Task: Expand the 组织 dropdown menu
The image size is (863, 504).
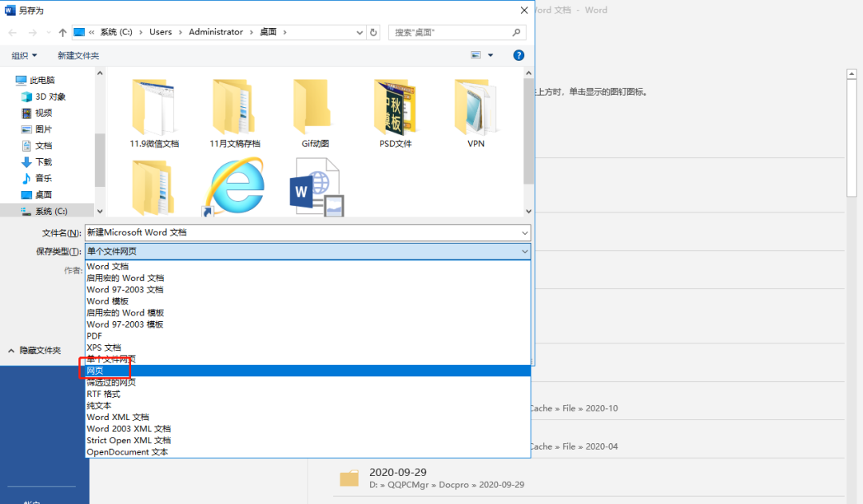Action: pyautogui.click(x=25, y=55)
